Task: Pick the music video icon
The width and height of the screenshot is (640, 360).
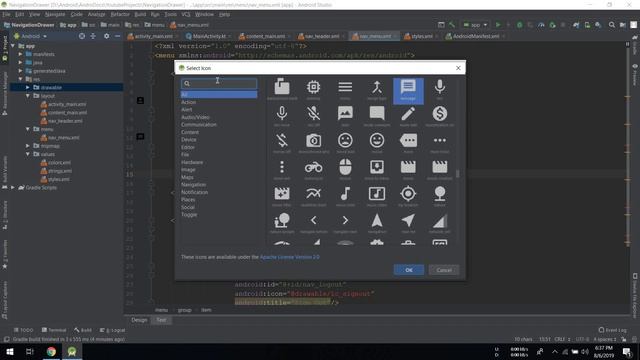Action: [x=377, y=194]
